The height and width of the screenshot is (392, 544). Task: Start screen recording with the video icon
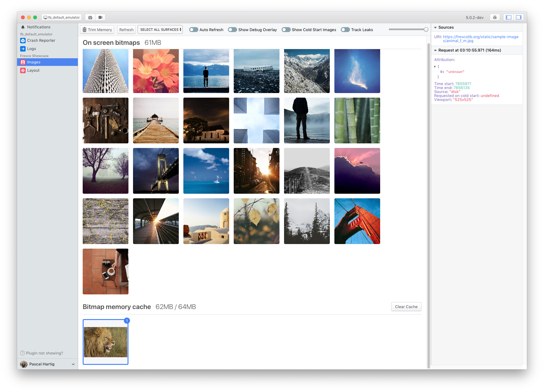pos(100,17)
